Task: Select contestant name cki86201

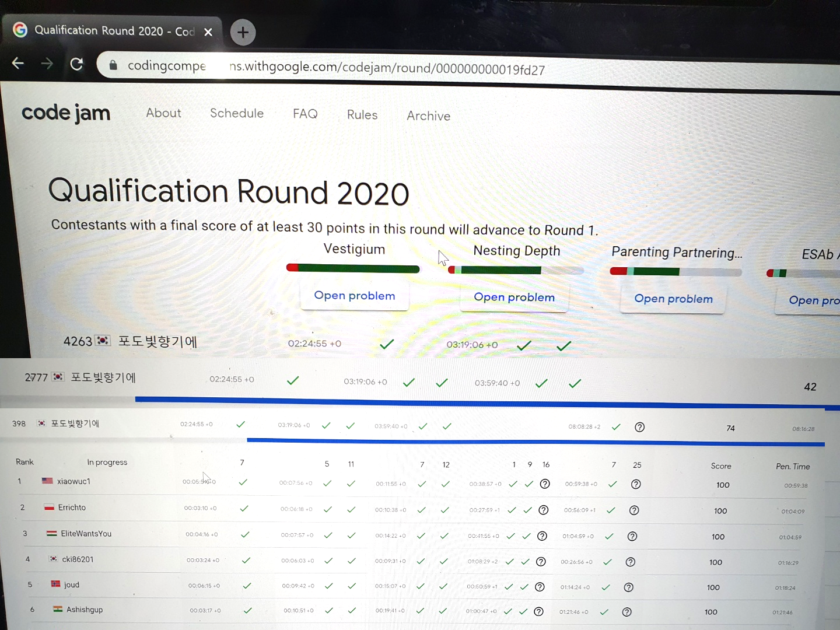Action: point(78,559)
